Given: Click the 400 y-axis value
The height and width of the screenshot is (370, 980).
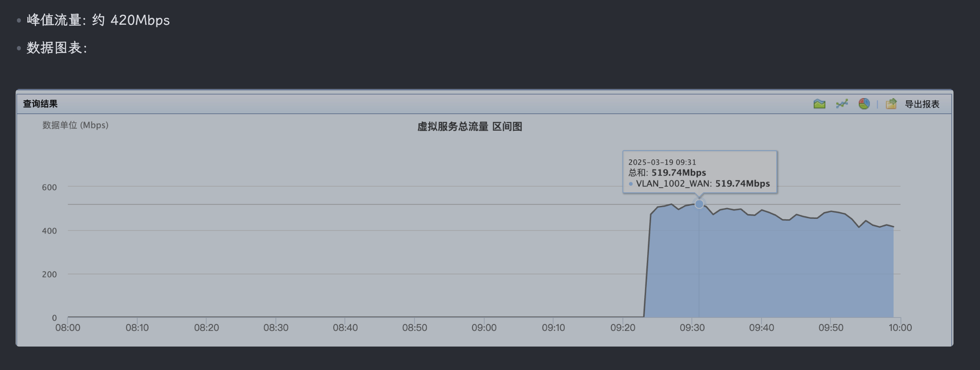Looking at the screenshot, I should pyautogui.click(x=49, y=231).
